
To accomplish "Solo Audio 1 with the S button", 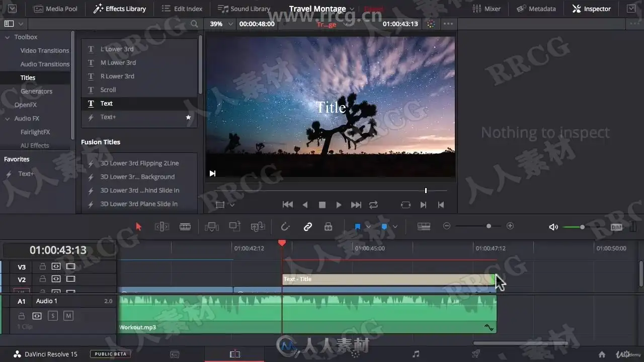I will tap(53, 316).
